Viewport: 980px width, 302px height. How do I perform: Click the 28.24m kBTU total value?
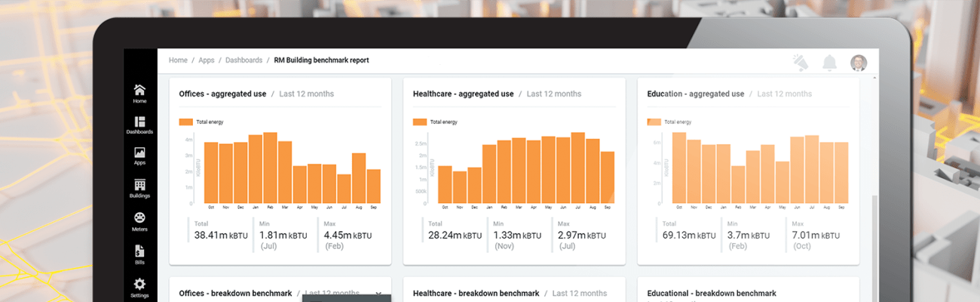(x=455, y=235)
